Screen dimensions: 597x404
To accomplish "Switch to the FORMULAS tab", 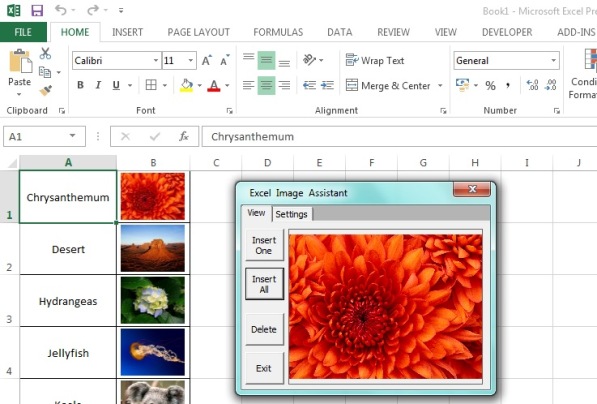I will coord(278,32).
